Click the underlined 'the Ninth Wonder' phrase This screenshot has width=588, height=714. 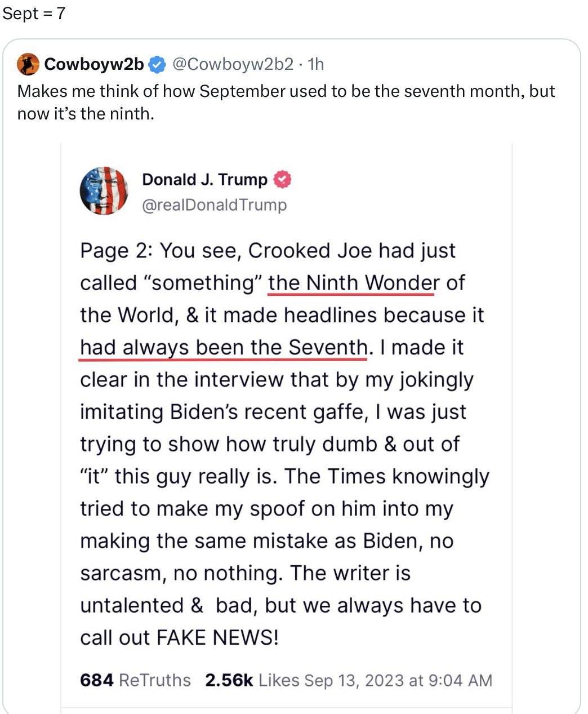pos(353,283)
